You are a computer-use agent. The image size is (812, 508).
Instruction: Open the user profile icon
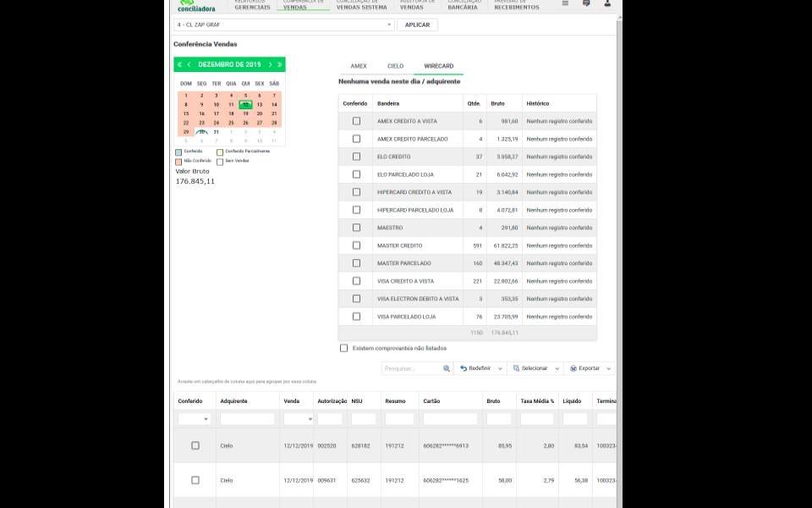click(607, 3)
